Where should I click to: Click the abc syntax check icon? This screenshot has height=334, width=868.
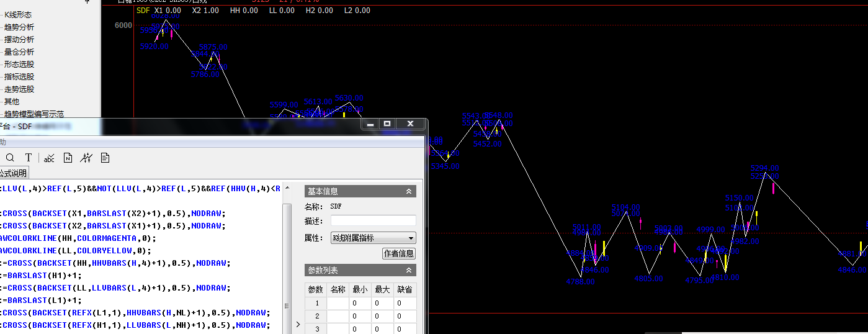click(49, 158)
